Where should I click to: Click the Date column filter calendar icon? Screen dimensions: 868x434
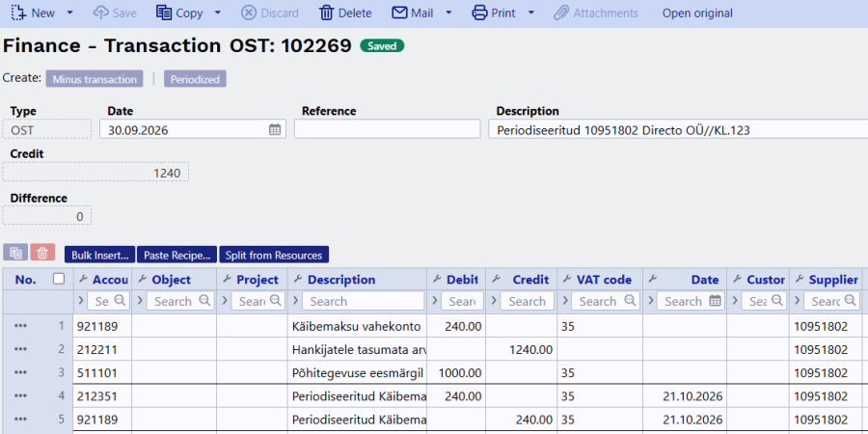(716, 301)
